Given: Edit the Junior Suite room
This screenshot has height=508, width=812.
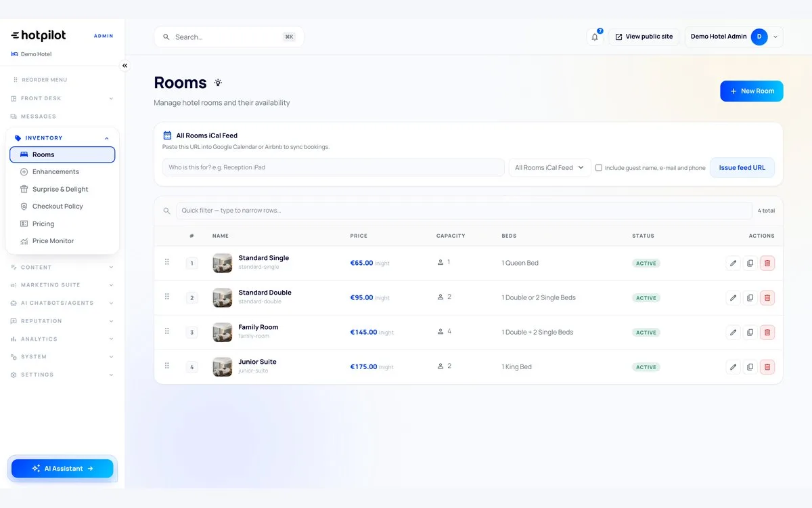Looking at the screenshot, I should pos(733,366).
